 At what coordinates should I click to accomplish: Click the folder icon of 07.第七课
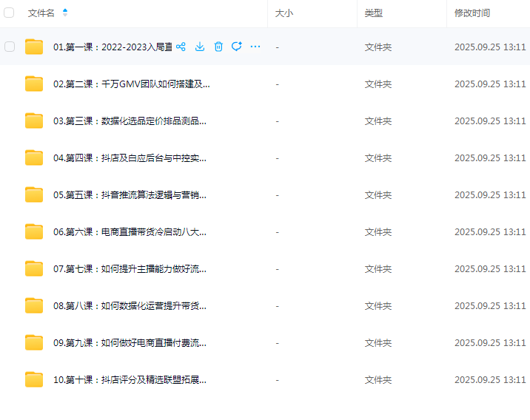pos(34,268)
